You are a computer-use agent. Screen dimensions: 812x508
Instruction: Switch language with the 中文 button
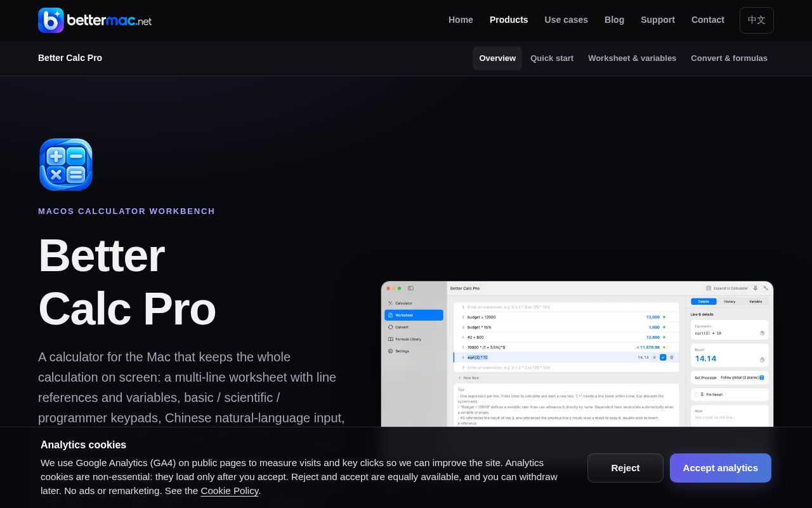tap(757, 20)
